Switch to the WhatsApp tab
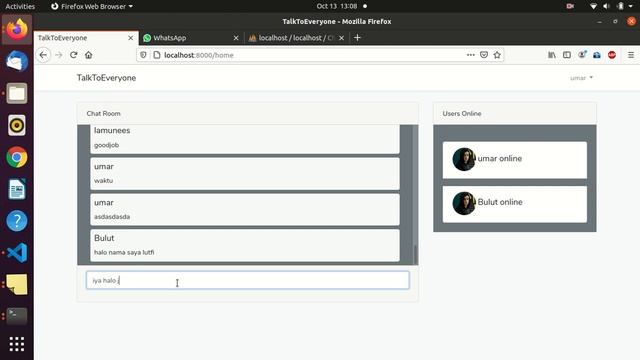This screenshot has width=640, height=360. (x=191, y=38)
